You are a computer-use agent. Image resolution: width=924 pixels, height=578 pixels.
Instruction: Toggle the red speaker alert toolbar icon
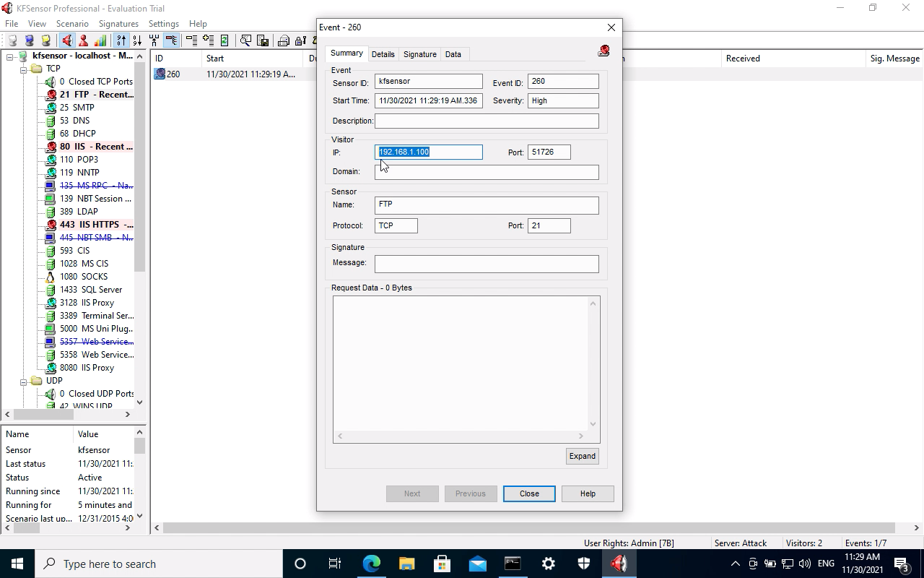point(66,40)
